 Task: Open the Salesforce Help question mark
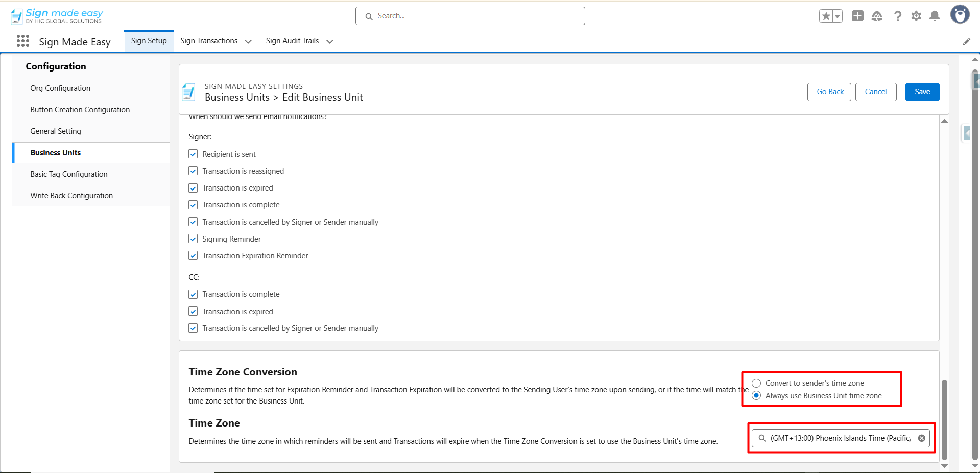tap(897, 16)
